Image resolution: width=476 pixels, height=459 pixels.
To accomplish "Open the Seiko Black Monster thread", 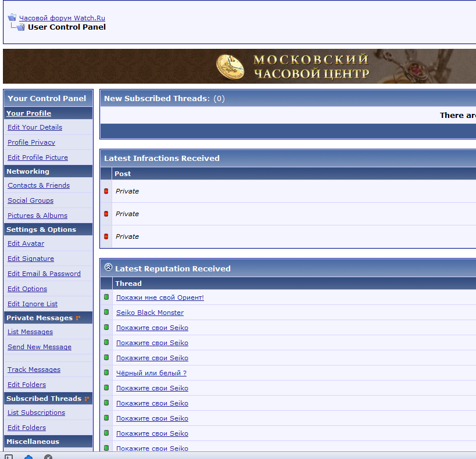I will coord(150,313).
